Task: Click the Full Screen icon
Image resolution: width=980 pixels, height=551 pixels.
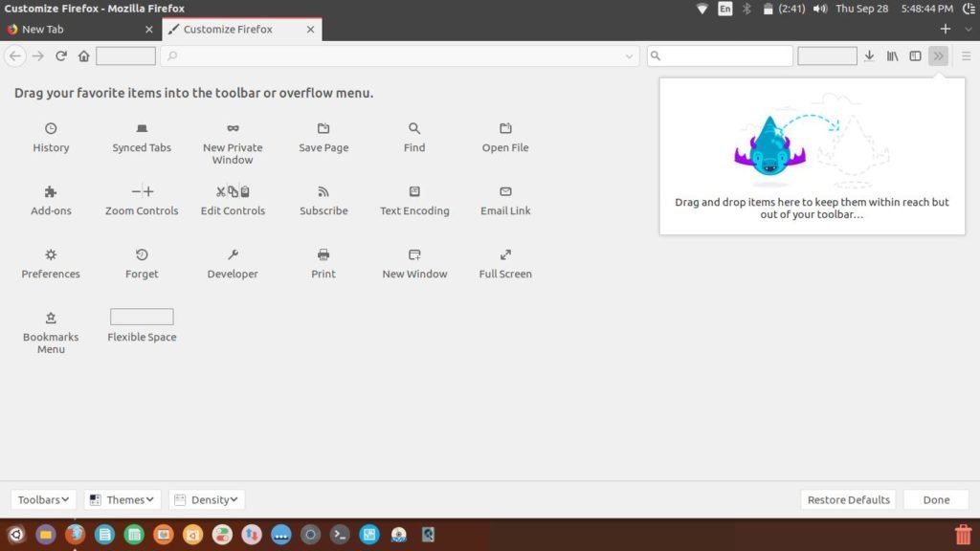Action: tap(504, 254)
